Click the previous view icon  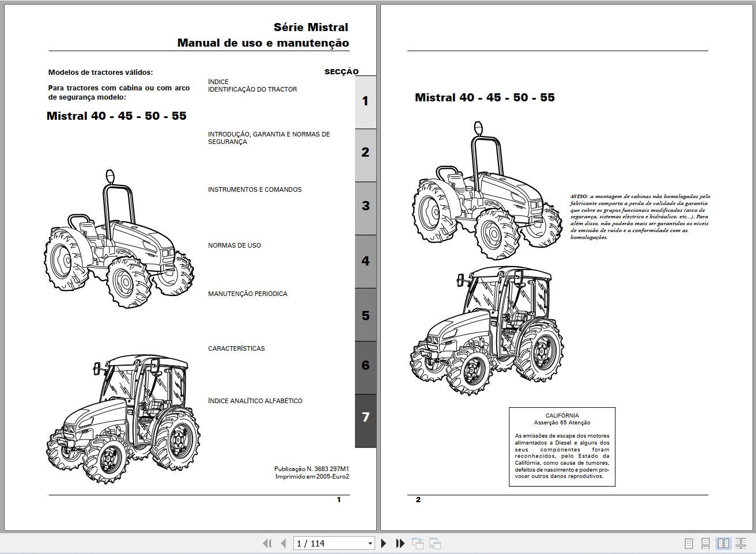(417, 543)
